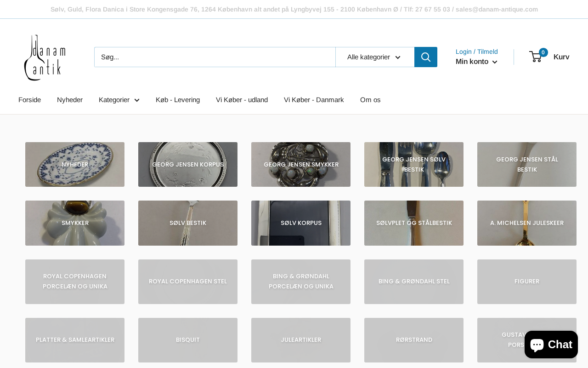Image resolution: width=588 pixels, height=368 pixels.
Task: Navigate to Vi Køber - udland
Action: [x=242, y=100]
